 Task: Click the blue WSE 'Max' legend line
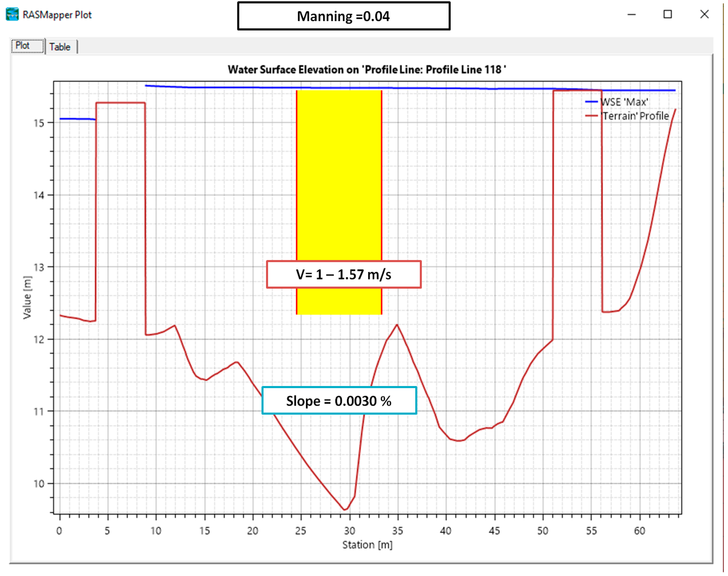point(591,102)
